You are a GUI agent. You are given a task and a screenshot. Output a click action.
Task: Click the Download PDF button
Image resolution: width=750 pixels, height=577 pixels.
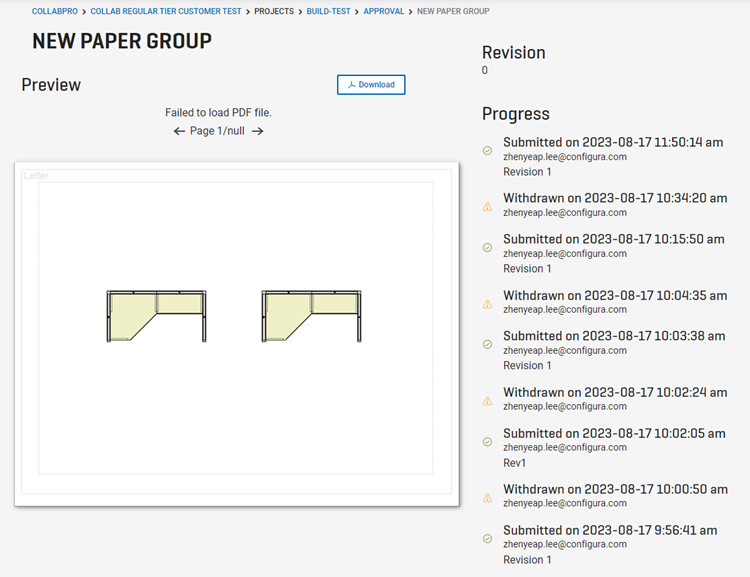(x=371, y=85)
